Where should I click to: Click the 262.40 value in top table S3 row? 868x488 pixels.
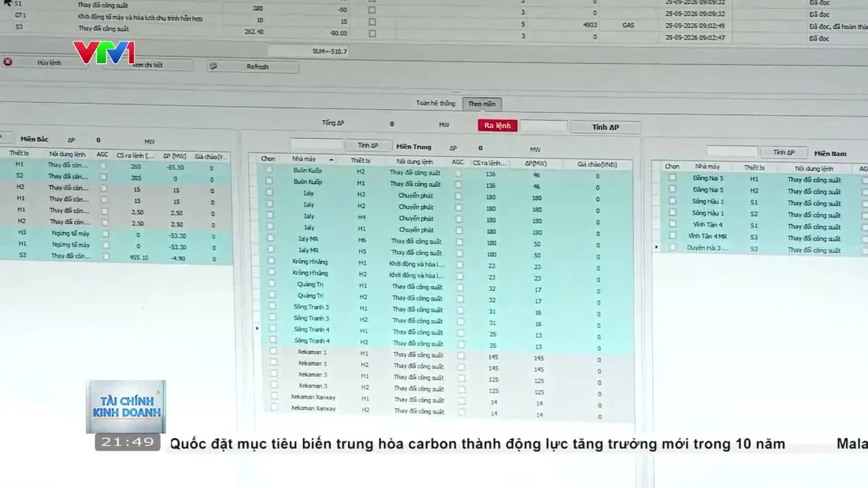[x=254, y=32]
